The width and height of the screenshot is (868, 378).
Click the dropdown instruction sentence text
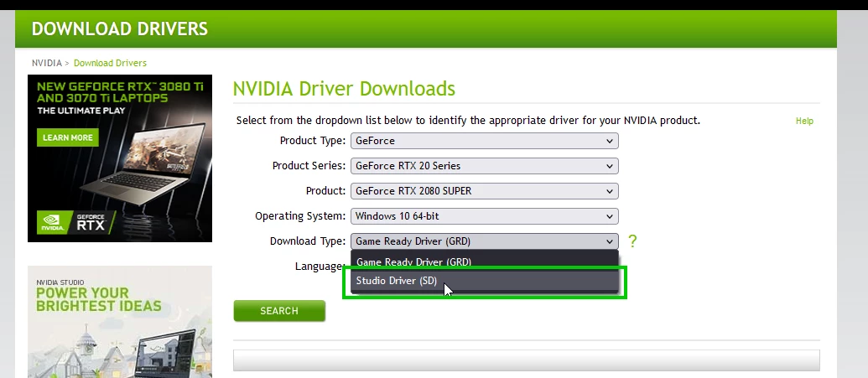(468, 121)
